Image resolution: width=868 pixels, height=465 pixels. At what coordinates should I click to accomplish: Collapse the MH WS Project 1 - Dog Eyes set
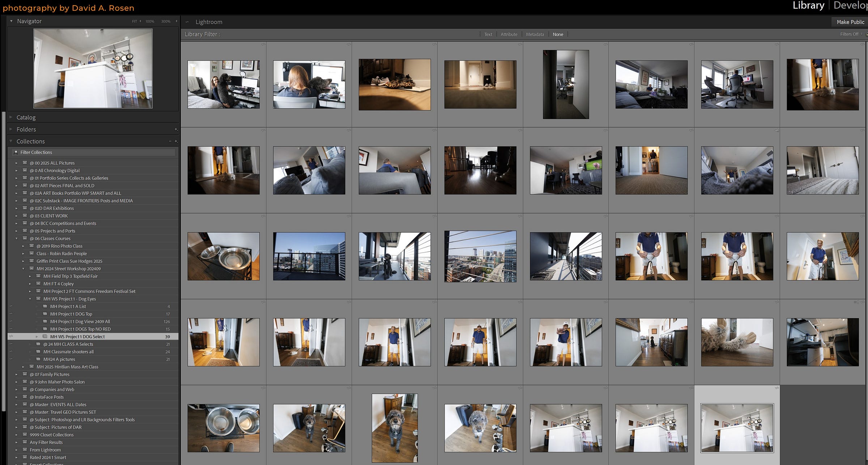coord(30,299)
